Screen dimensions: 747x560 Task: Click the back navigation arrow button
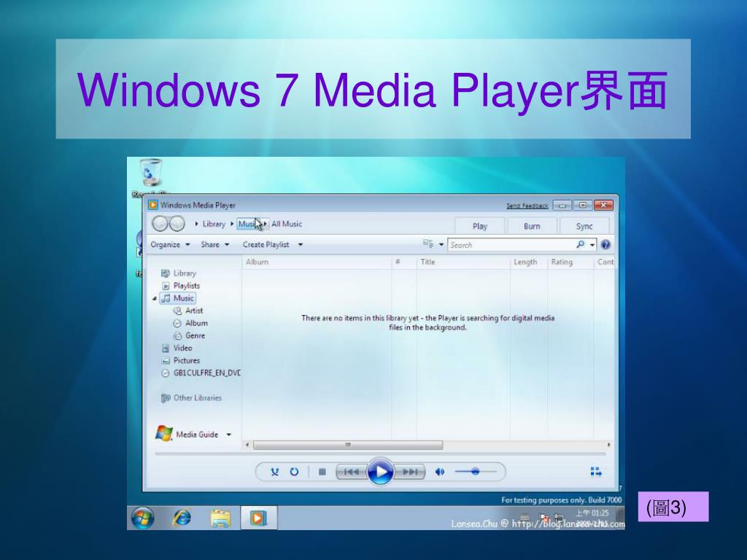click(160, 223)
